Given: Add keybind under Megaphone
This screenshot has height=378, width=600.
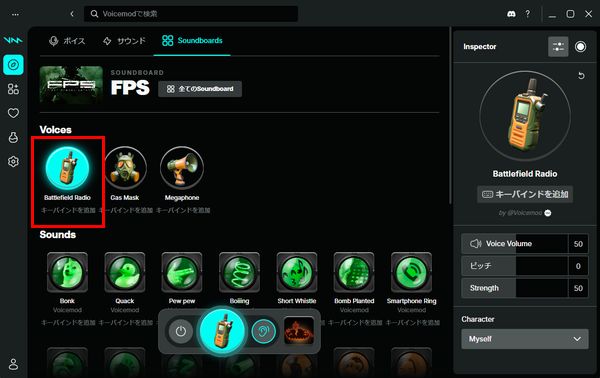Looking at the screenshot, I should pos(183,210).
